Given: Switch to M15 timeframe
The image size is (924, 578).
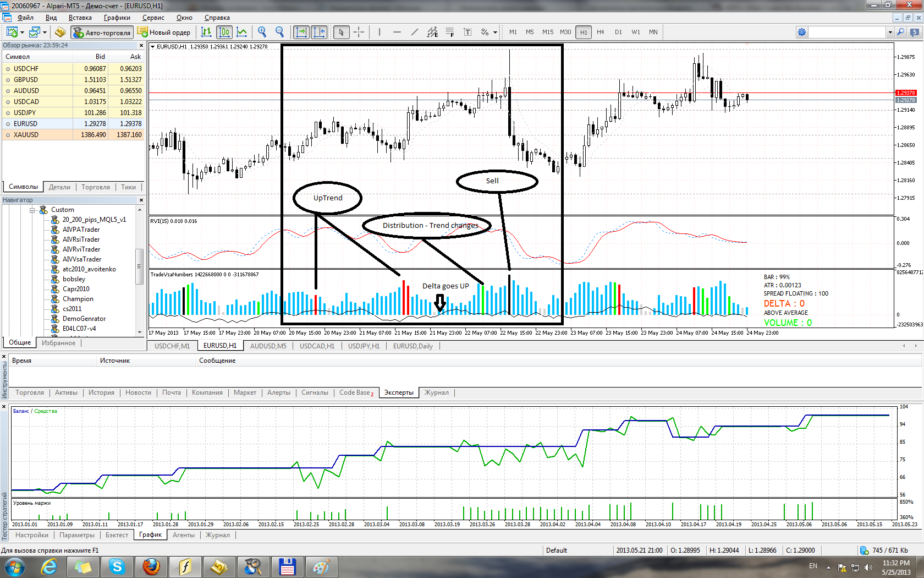Looking at the screenshot, I should tap(548, 32).
